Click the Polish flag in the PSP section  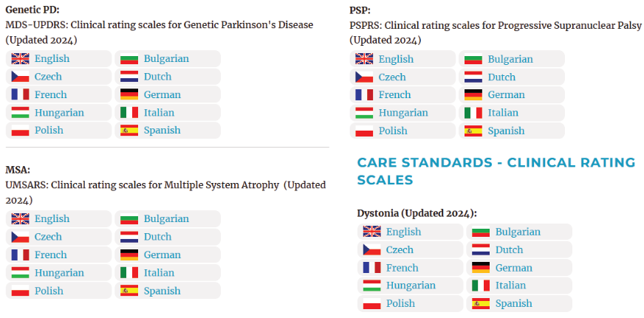click(364, 131)
